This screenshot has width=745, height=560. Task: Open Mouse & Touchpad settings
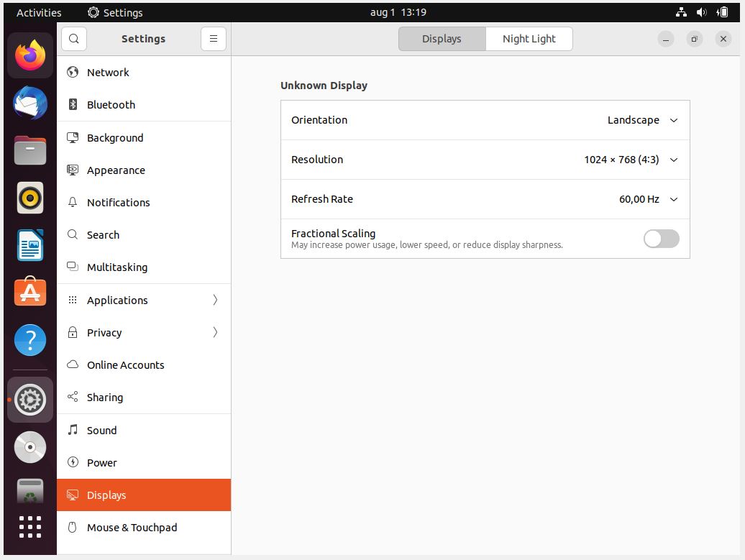[x=132, y=528]
